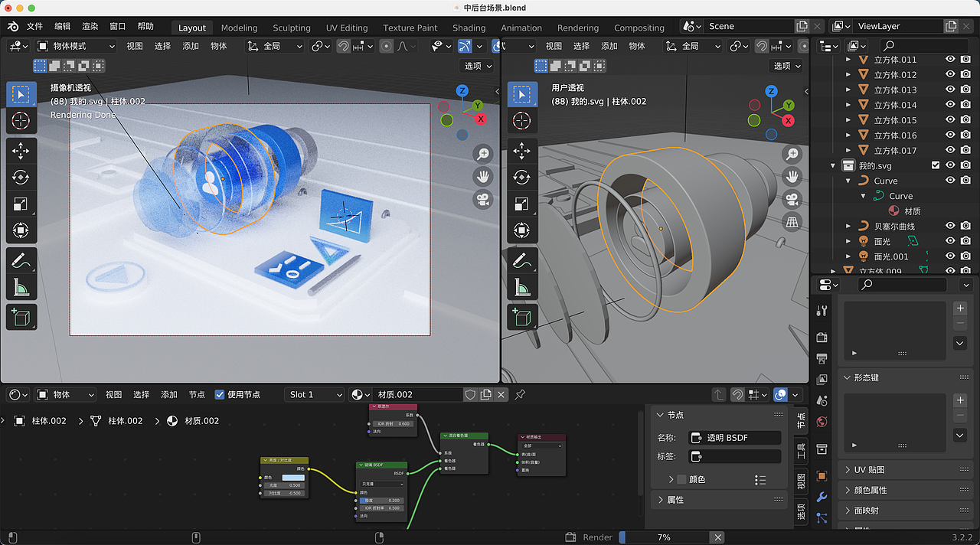Image resolution: width=980 pixels, height=545 pixels.
Task: Open the 渲染 menu in the top bar
Action: (90, 25)
